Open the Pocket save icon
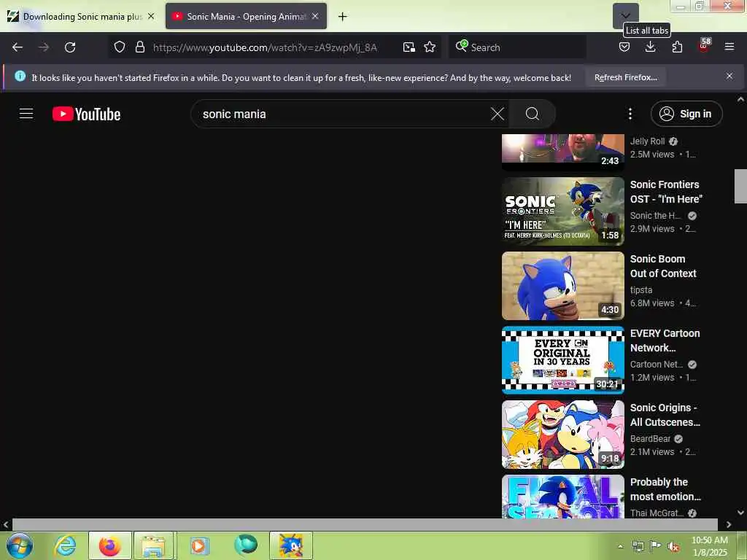 tap(624, 47)
